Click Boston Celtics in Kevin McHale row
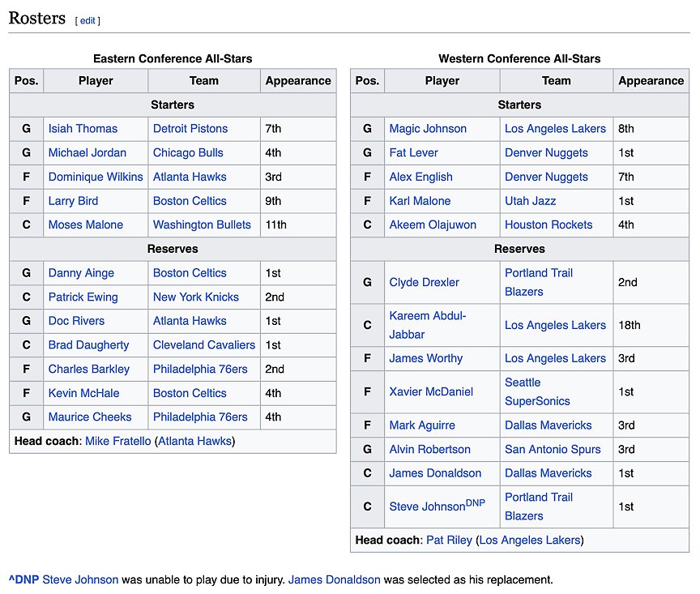Viewport: 700px width, 594px height. [190, 393]
